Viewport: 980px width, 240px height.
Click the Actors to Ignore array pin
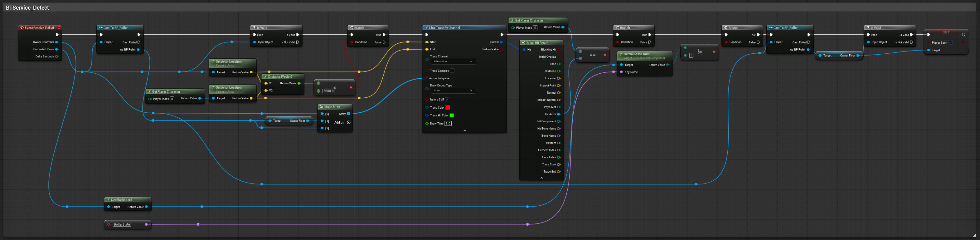point(427,78)
